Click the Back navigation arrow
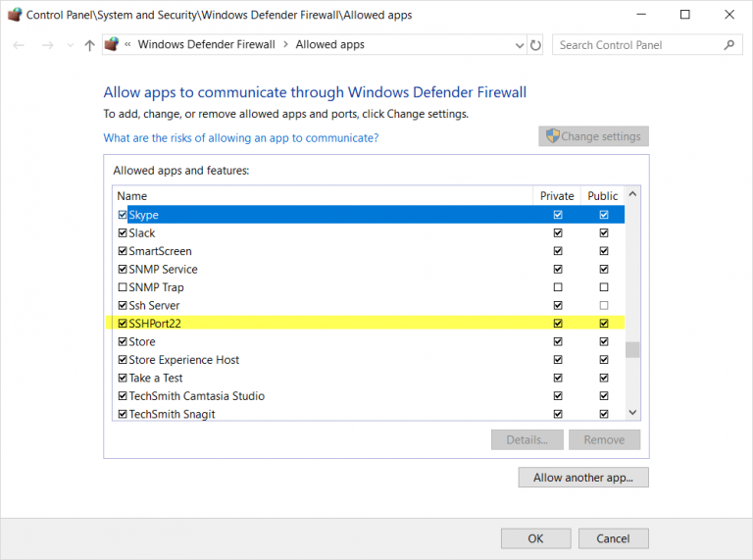 click(x=19, y=45)
